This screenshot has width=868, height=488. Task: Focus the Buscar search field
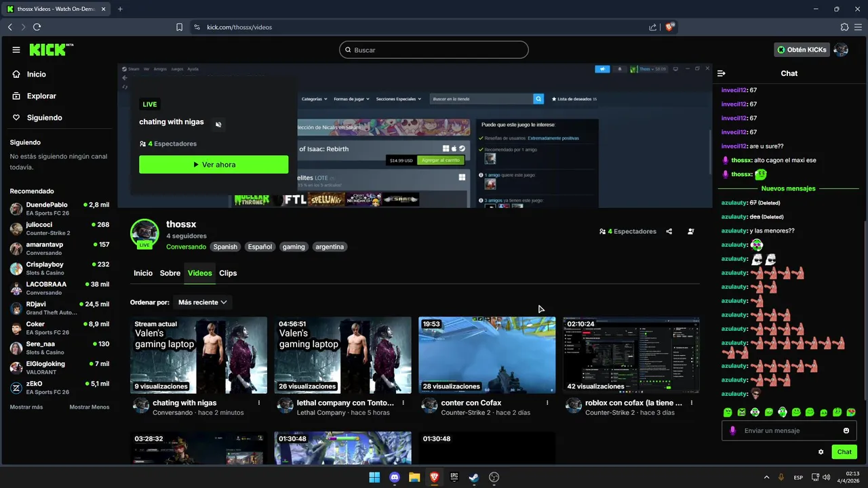coord(434,50)
